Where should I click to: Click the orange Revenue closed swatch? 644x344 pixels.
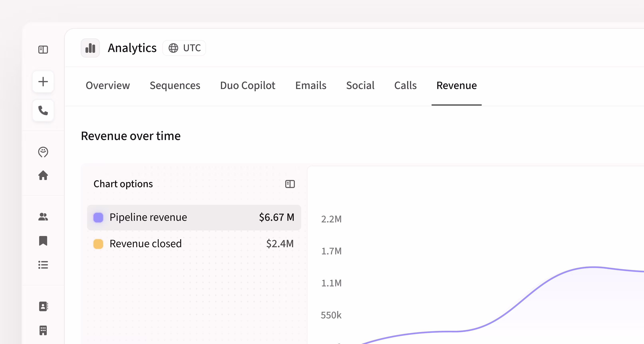point(98,244)
